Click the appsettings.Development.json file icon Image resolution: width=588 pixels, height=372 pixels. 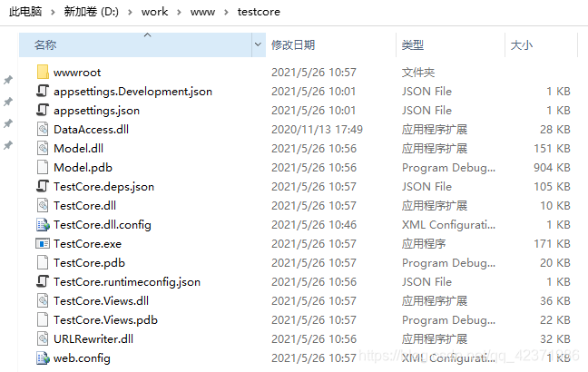pos(43,91)
